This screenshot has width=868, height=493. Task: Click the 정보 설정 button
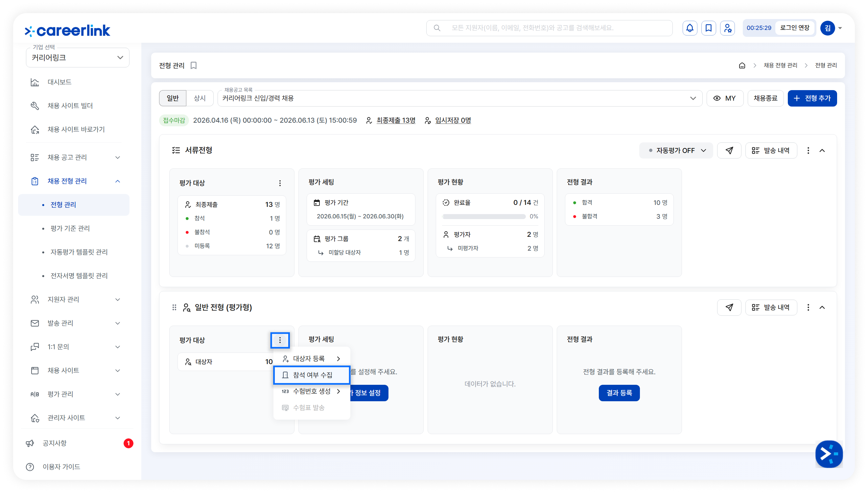tap(369, 393)
